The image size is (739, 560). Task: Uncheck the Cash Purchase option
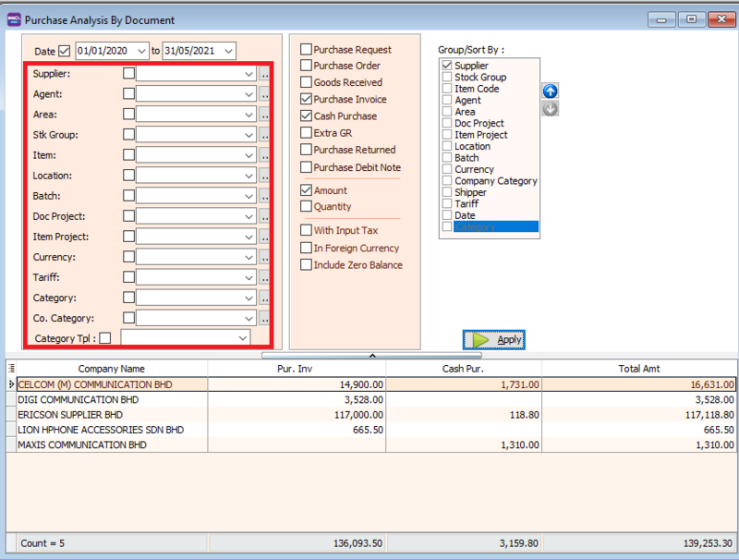305,116
